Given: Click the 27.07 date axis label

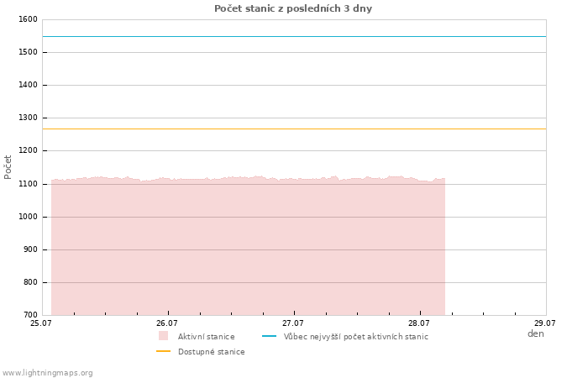Looking at the screenshot, I should (293, 323).
